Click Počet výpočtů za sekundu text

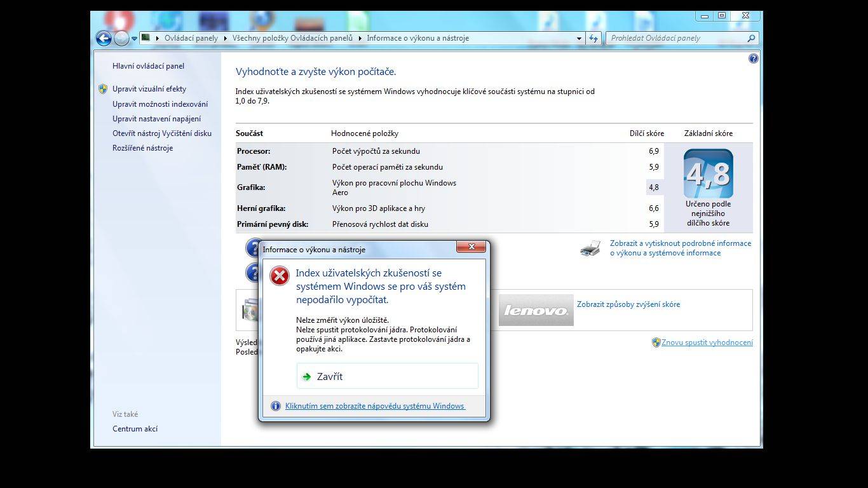coord(376,151)
